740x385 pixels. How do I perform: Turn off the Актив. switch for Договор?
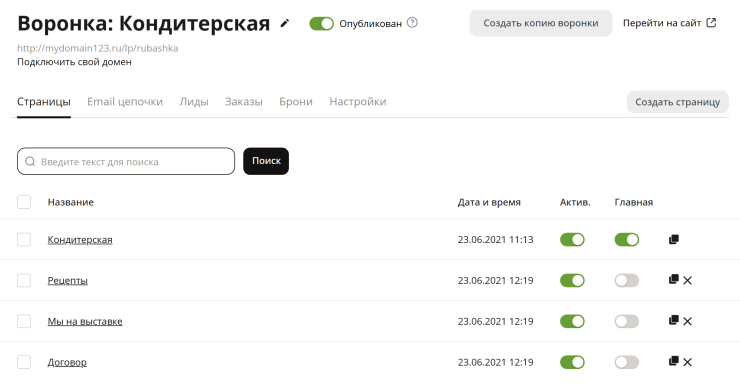pyautogui.click(x=572, y=362)
